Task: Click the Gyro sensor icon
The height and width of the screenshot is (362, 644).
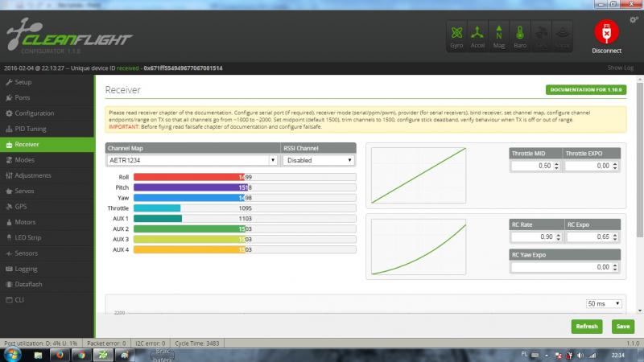Action: pos(457,36)
